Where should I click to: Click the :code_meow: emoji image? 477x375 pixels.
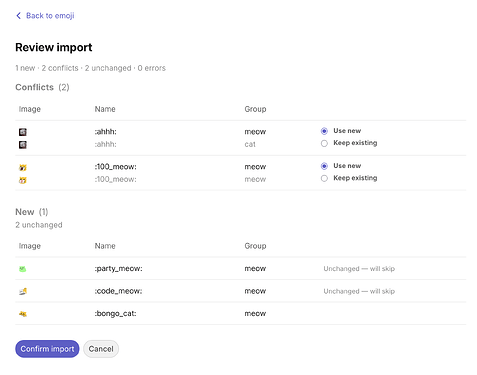pyautogui.click(x=23, y=291)
